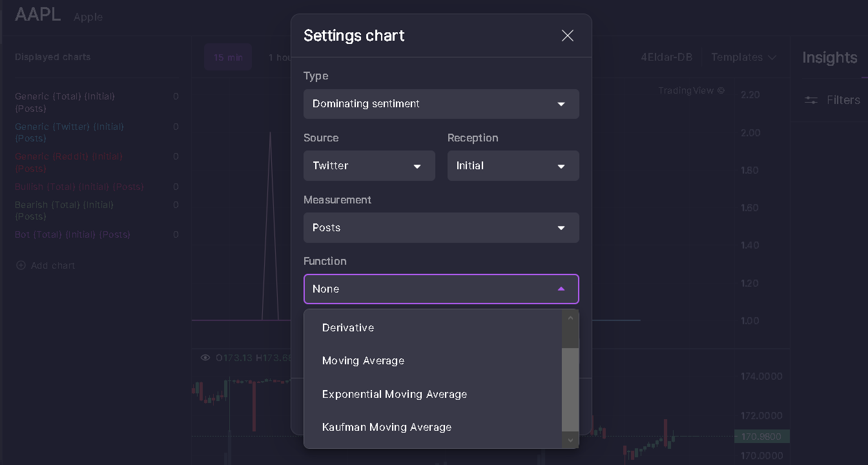Screen dimensions: 868x465
Task: Click the Function dropdown purple arrow
Action: coord(561,289)
